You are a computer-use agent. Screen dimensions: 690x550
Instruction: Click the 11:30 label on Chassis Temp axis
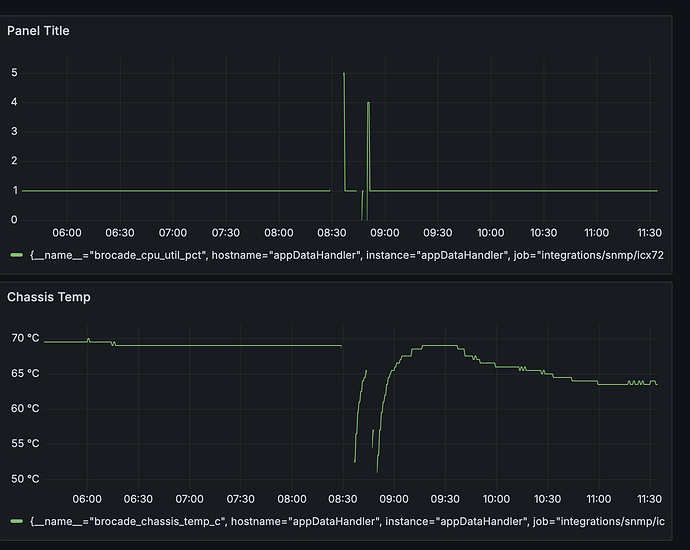[650, 499]
